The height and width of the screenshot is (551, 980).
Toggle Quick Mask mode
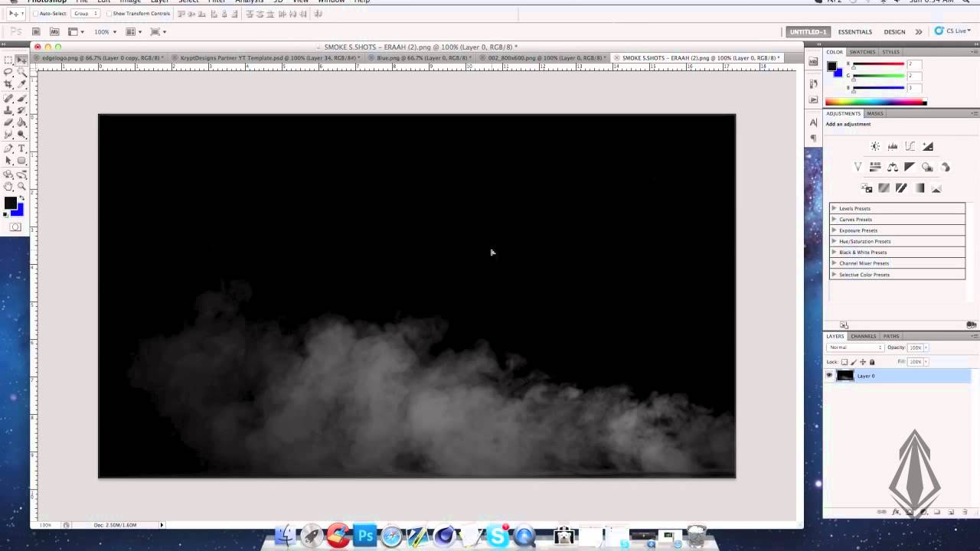click(x=15, y=227)
